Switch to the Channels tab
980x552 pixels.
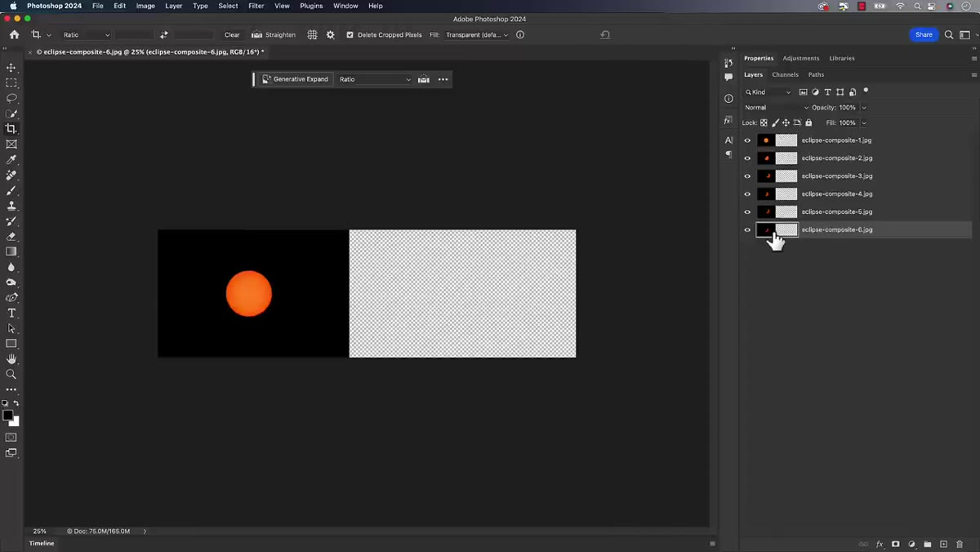tap(785, 75)
